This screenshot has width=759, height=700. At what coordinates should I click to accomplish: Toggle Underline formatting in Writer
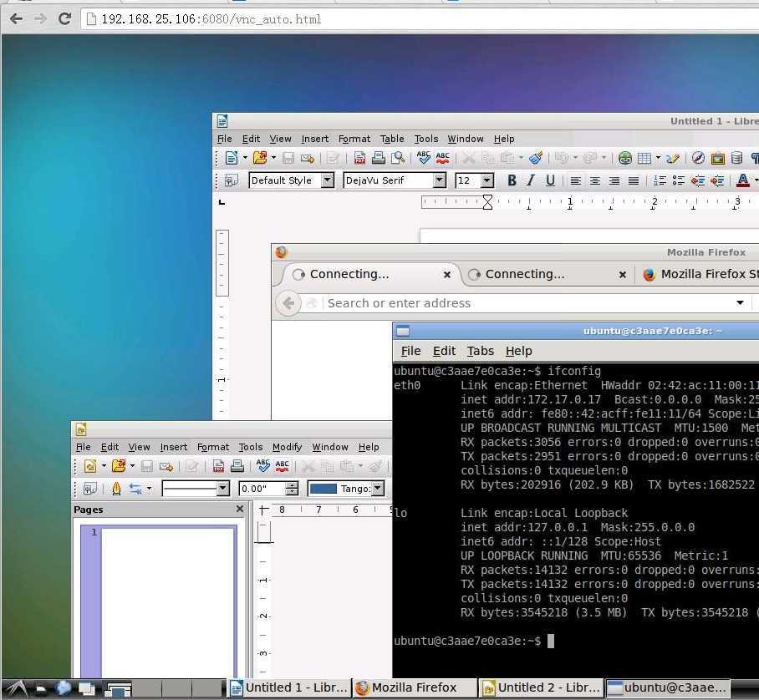click(x=550, y=180)
